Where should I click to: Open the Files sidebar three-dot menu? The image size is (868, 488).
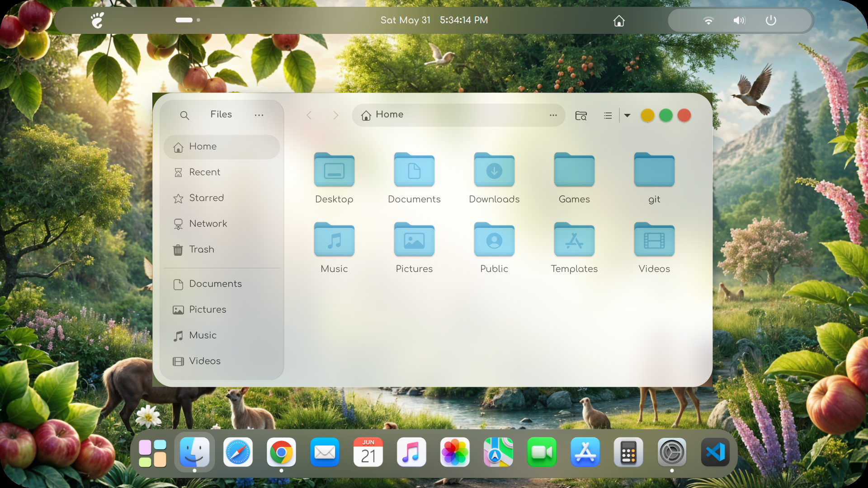pos(259,115)
